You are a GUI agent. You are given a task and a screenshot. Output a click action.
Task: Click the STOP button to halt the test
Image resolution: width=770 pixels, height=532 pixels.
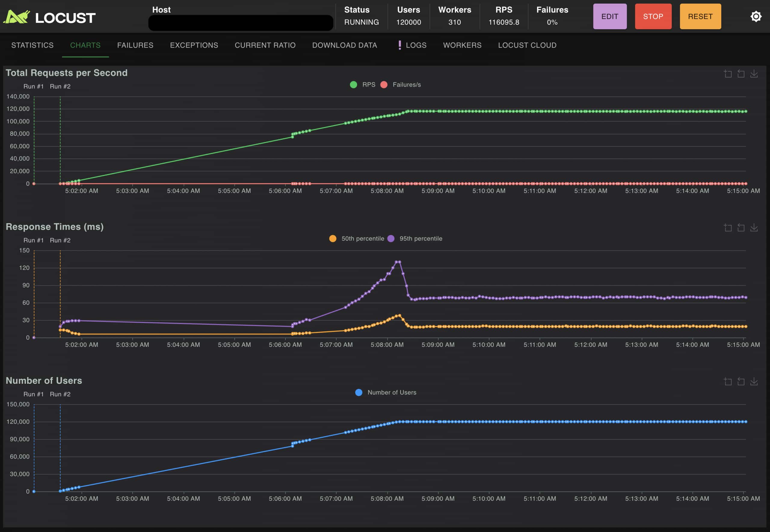click(653, 16)
